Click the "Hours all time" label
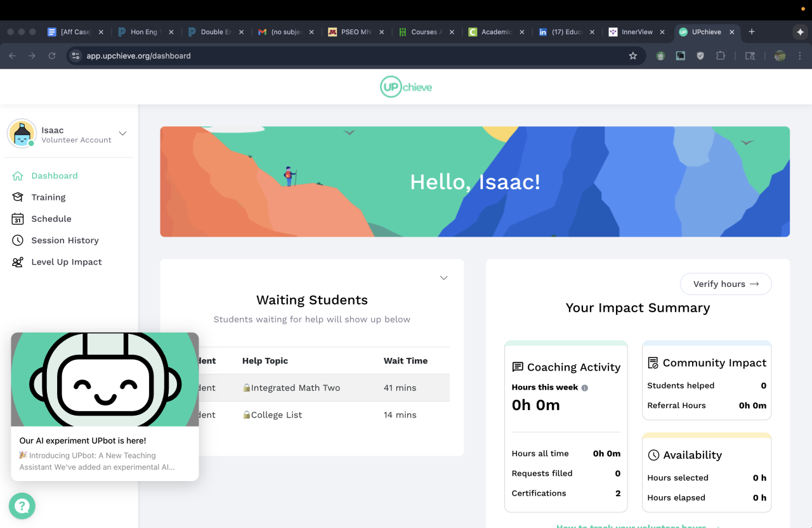 [540, 454]
